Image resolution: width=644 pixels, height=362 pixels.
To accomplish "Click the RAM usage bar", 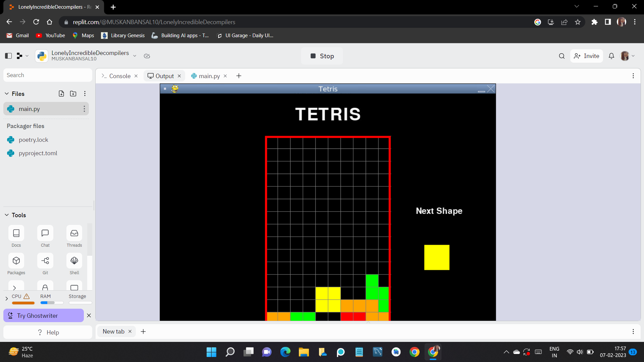I will coord(52,303).
